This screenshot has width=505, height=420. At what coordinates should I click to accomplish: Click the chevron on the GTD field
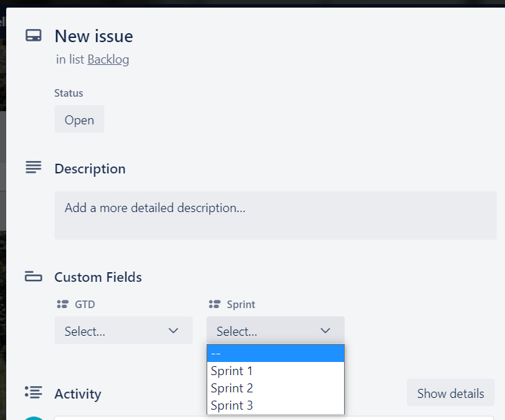click(173, 331)
